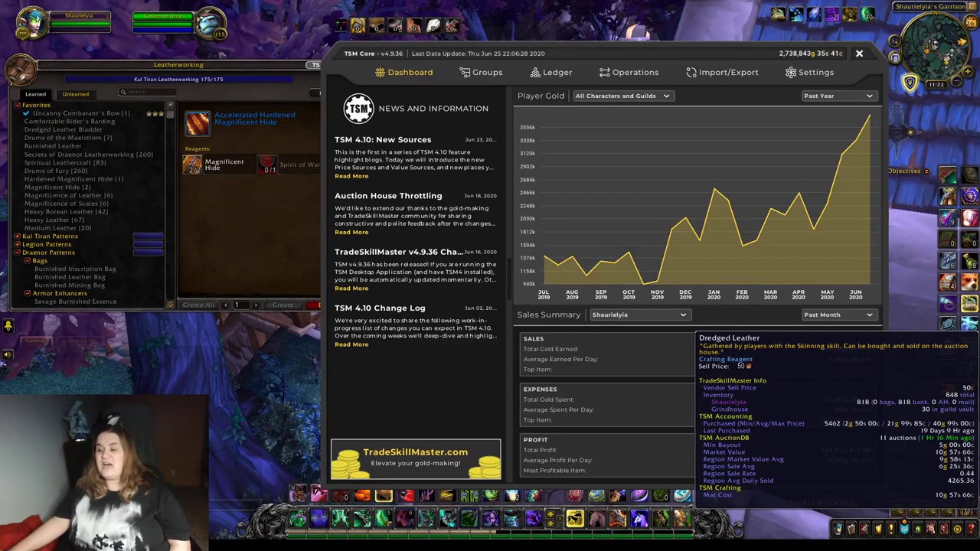Collapse the Objectives tracker
The image size is (980, 551).
click(x=926, y=171)
